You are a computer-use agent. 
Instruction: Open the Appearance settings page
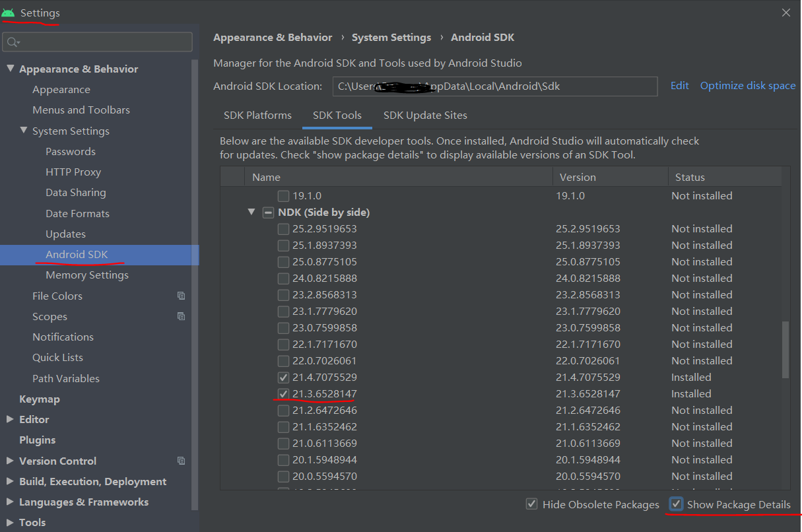point(61,90)
